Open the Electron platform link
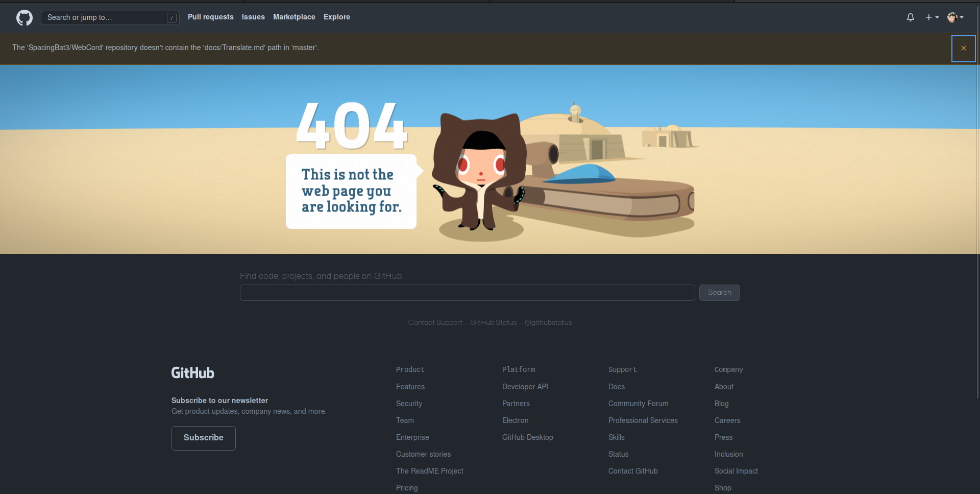 pyautogui.click(x=515, y=420)
